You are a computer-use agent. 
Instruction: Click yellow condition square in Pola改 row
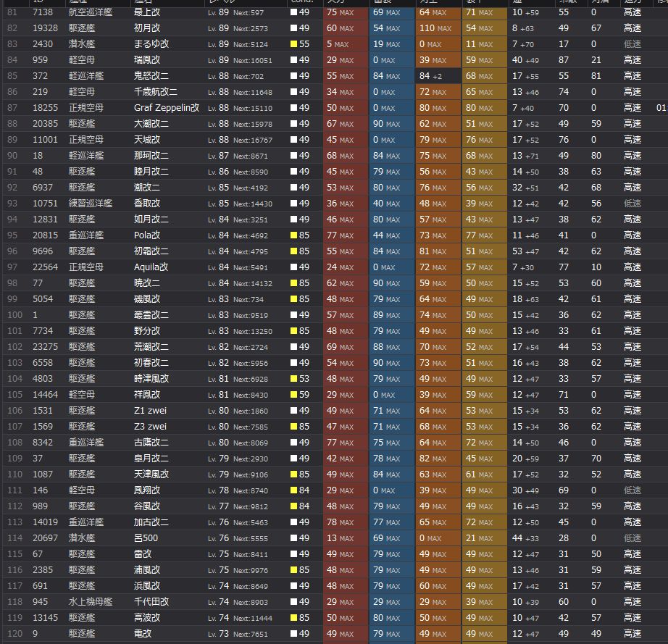click(x=293, y=235)
